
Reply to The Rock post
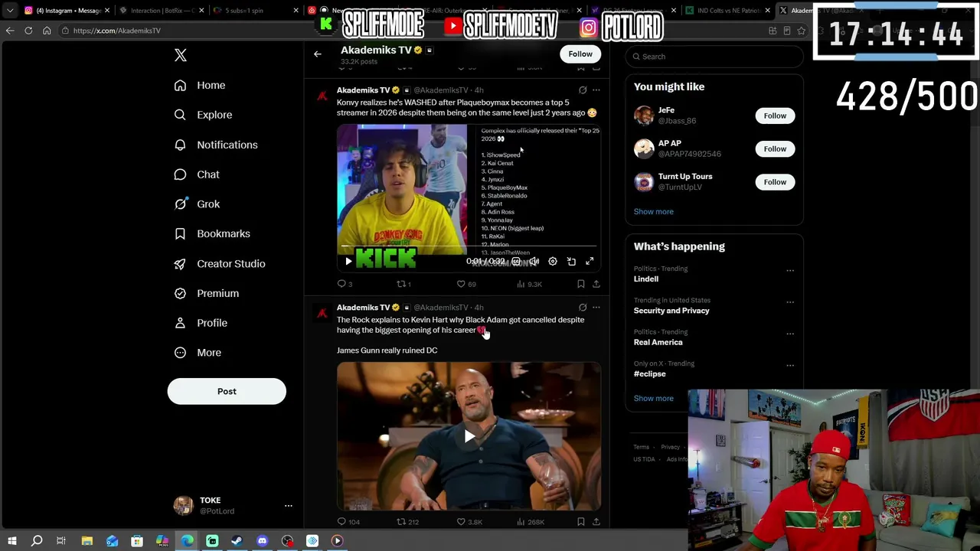tap(348, 522)
